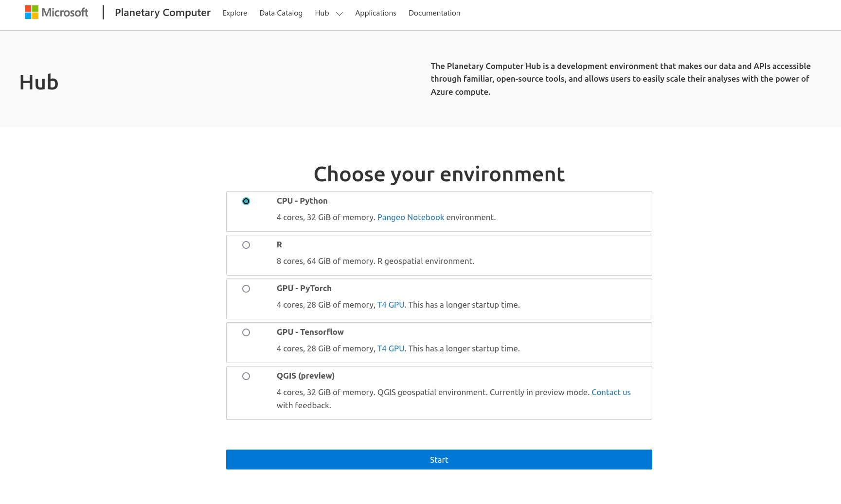Open the Pangeo Notebook link

tap(411, 217)
